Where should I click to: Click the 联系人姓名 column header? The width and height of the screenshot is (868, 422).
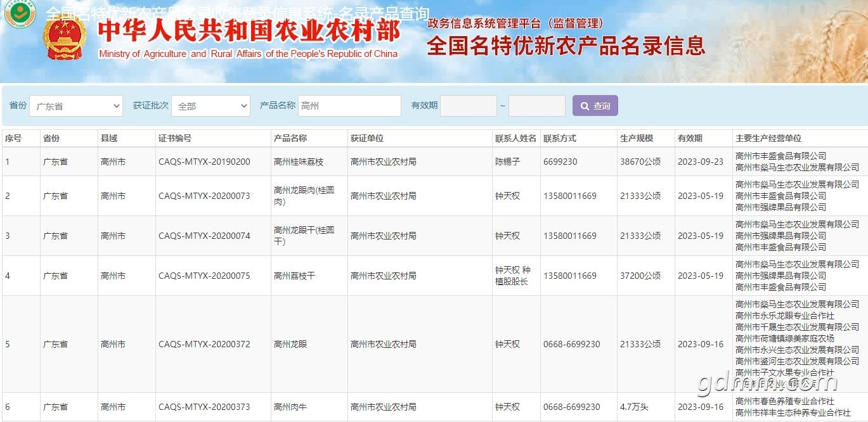515,138
